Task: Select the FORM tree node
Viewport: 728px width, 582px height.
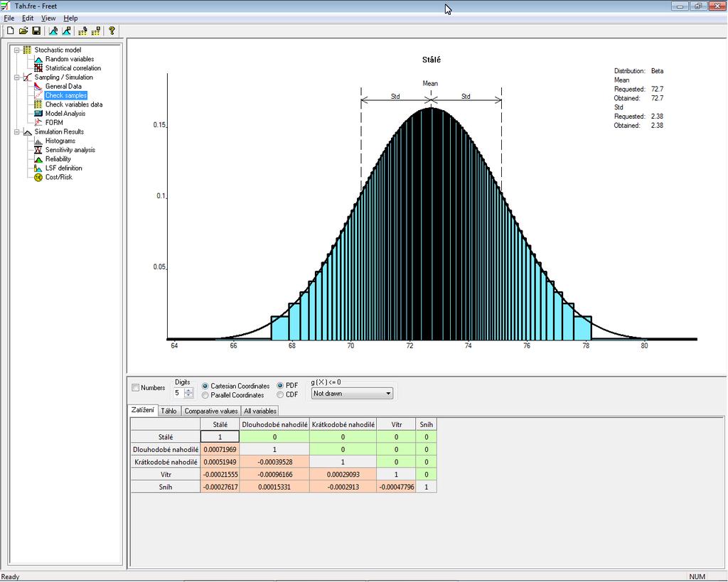Action: tap(54, 122)
